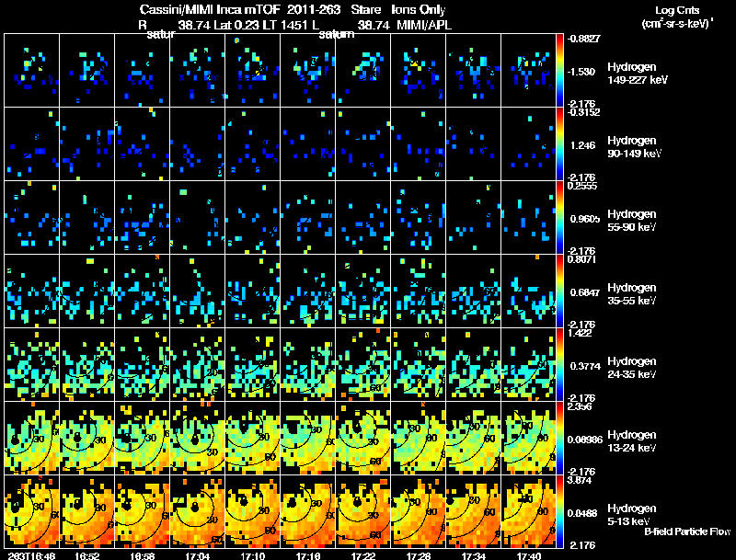Screen dimensions: 736x560
Task: Open the 13-24 keV image panel at 17:22
Action: [362, 438]
